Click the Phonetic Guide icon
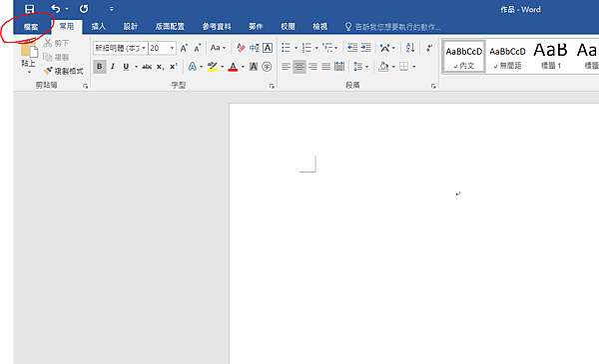The width and height of the screenshot is (599, 364). click(254, 48)
